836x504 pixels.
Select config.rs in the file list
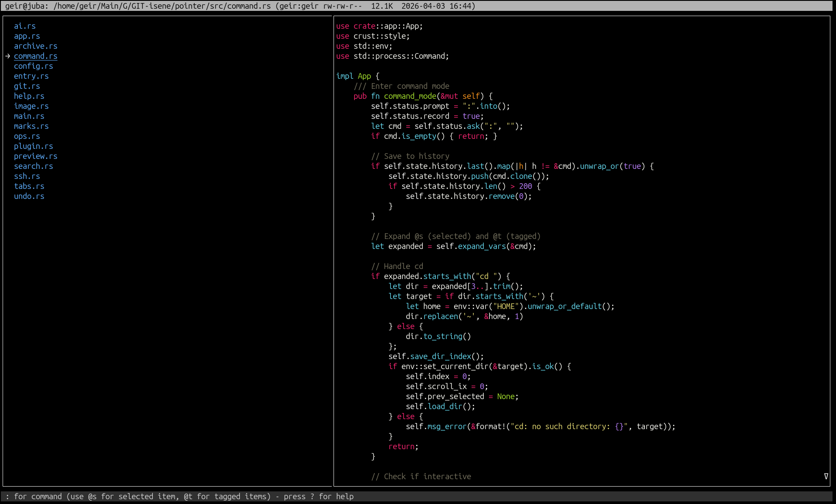pos(34,66)
